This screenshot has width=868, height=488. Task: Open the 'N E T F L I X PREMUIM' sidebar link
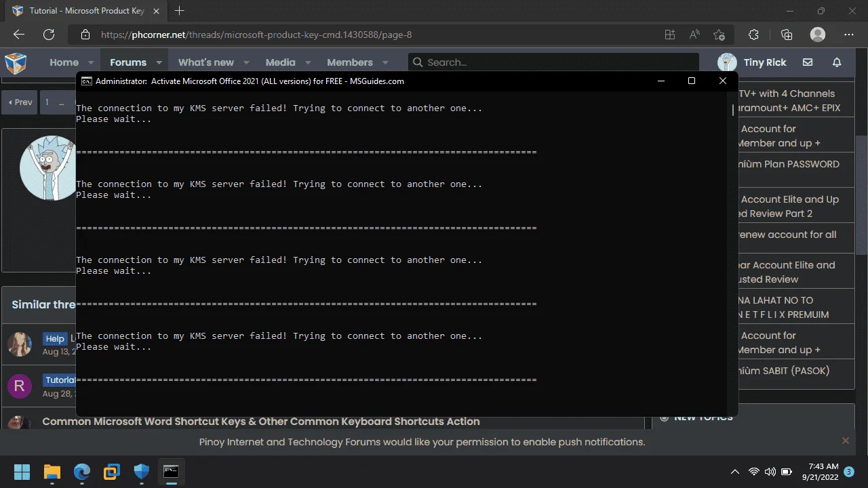(783, 314)
